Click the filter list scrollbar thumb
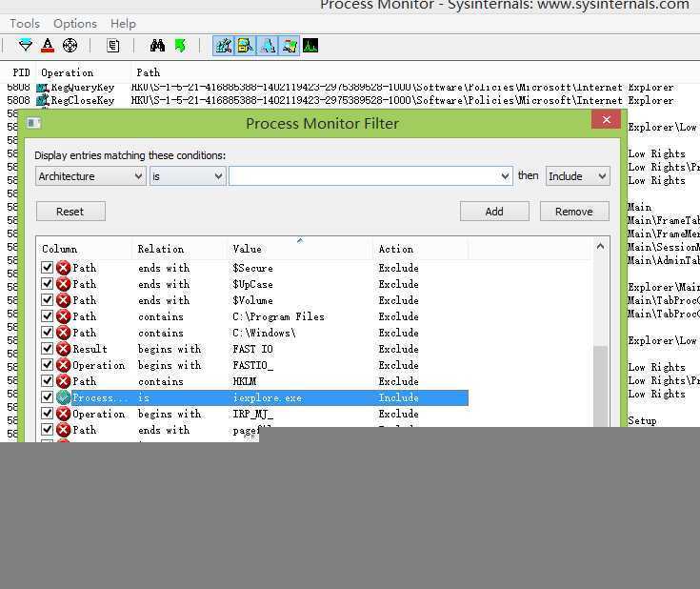The width and height of the screenshot is (700, 589). pyautogui.click(x=600, y=386)
